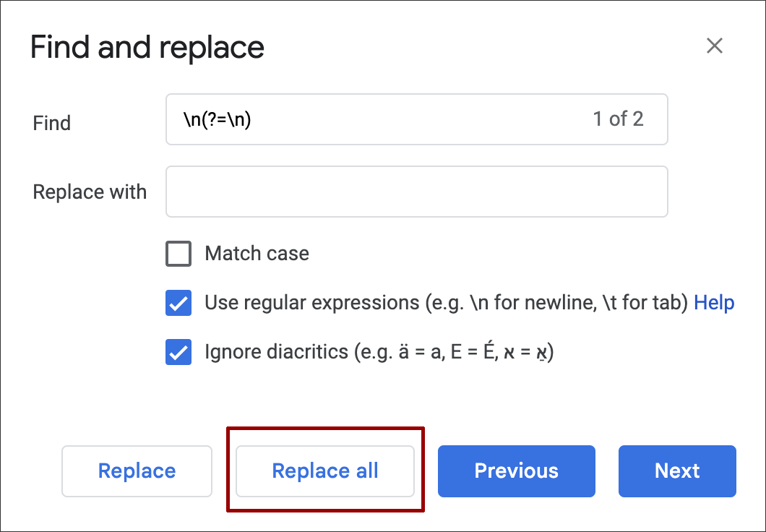Enable the Match case checkbox

coord(178,254)
